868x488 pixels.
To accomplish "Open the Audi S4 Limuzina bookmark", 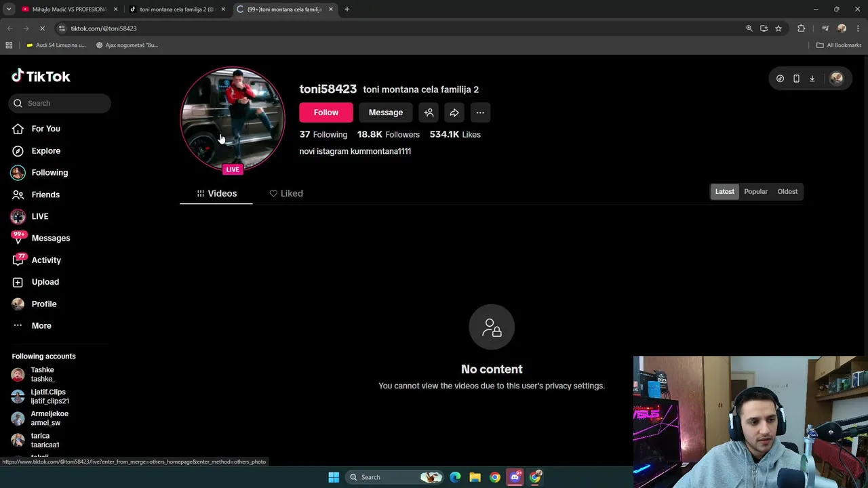I will pos(56,45).
